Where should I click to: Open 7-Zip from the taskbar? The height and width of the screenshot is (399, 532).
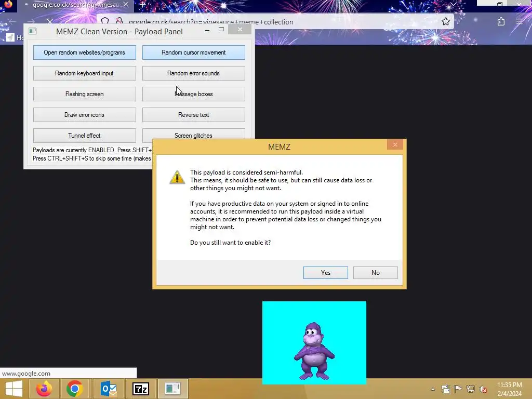coord(141,389)
